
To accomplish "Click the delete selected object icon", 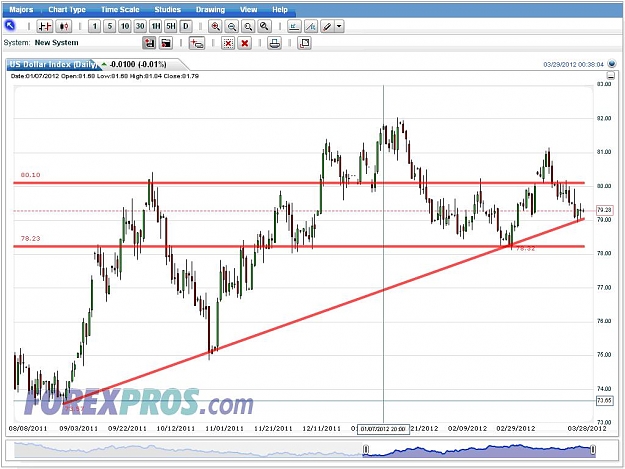I will click(x=228, y=43).
